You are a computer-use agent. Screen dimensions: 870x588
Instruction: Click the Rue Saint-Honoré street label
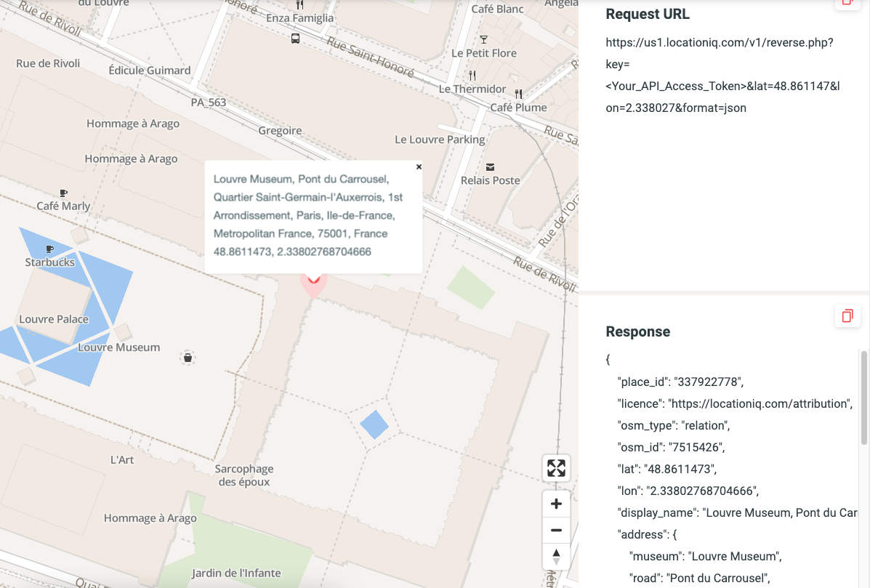[x=370, y=57]
